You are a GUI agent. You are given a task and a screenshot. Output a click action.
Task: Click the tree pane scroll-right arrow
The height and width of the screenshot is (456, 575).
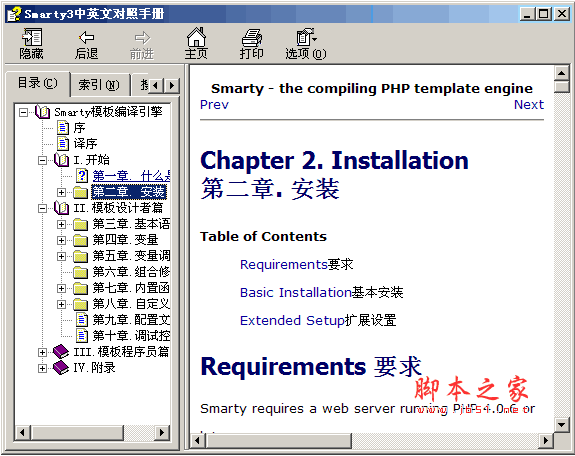coord(162,433)
